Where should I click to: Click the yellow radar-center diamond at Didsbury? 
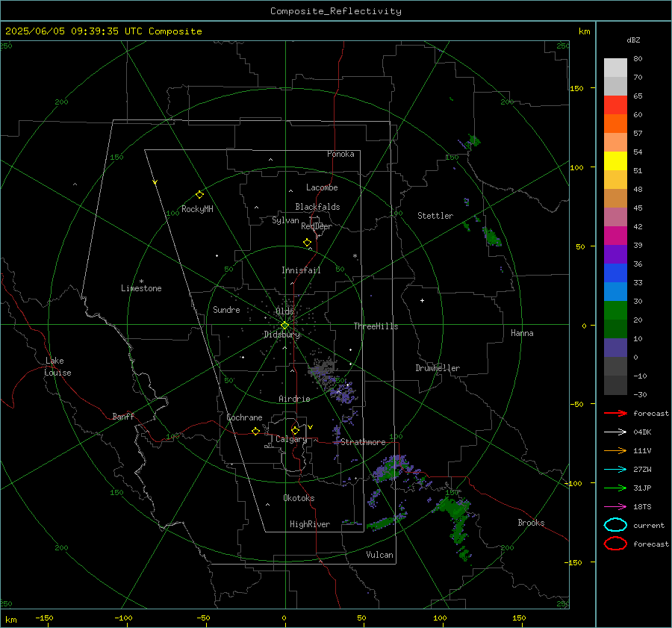[284, 326]
